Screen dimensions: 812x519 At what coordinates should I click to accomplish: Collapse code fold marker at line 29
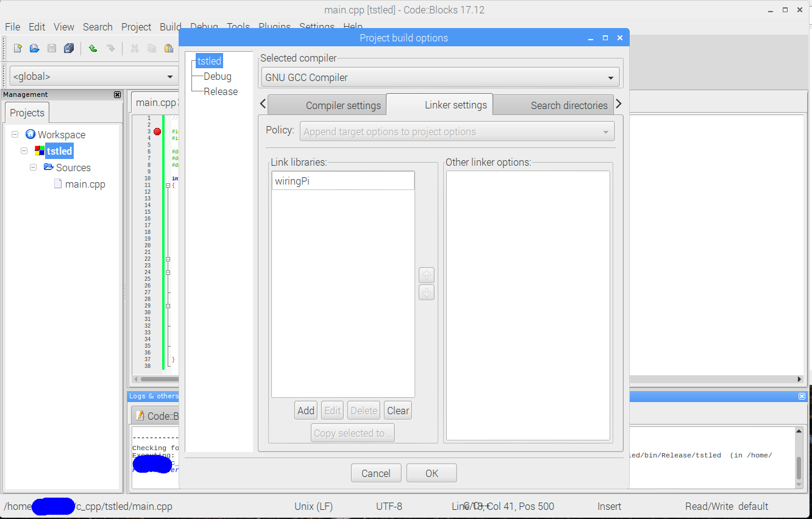[168, 306]
